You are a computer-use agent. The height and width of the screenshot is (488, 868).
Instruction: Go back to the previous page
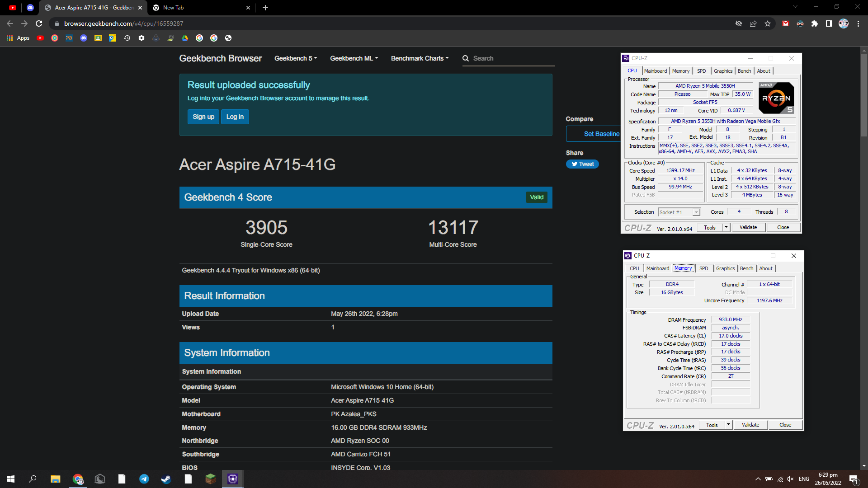(x=10, y=23)
